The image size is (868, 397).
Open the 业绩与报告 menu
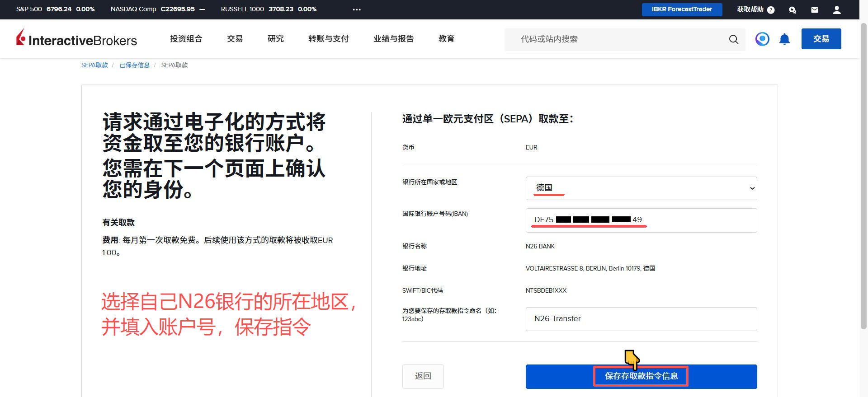(x=393, y=39)
